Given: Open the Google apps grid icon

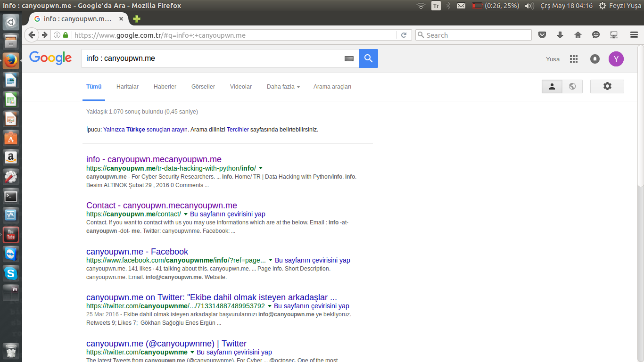Looking at the screenshot, I should 573,59.
